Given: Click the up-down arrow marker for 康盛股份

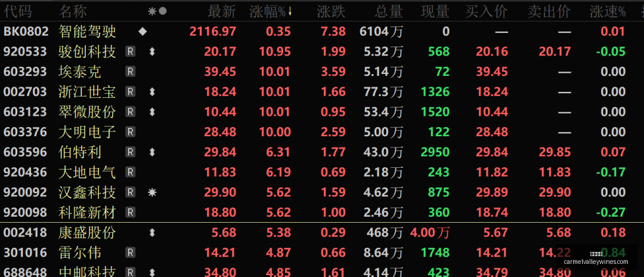Looking at the screenshot, I should 152,233.
